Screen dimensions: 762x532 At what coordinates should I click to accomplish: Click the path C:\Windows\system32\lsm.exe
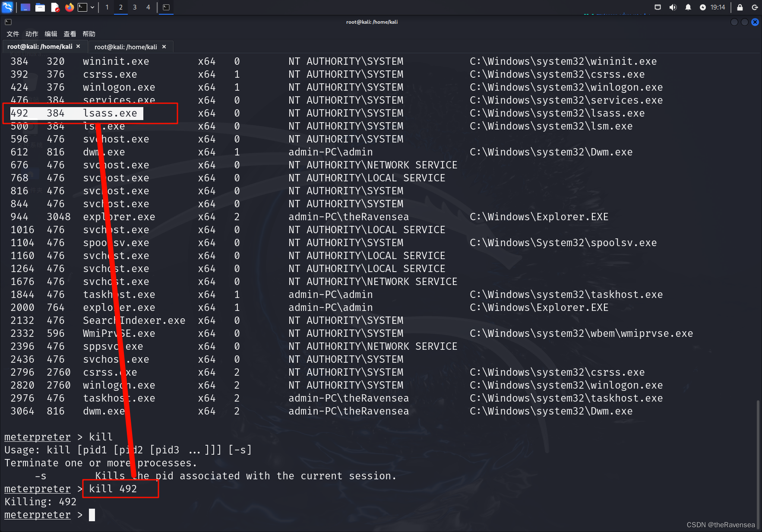(x=551, y=126)
